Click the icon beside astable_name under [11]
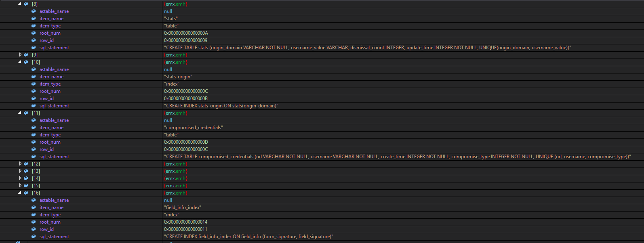Viewport: 644px width, 243px height. (34, 120)
